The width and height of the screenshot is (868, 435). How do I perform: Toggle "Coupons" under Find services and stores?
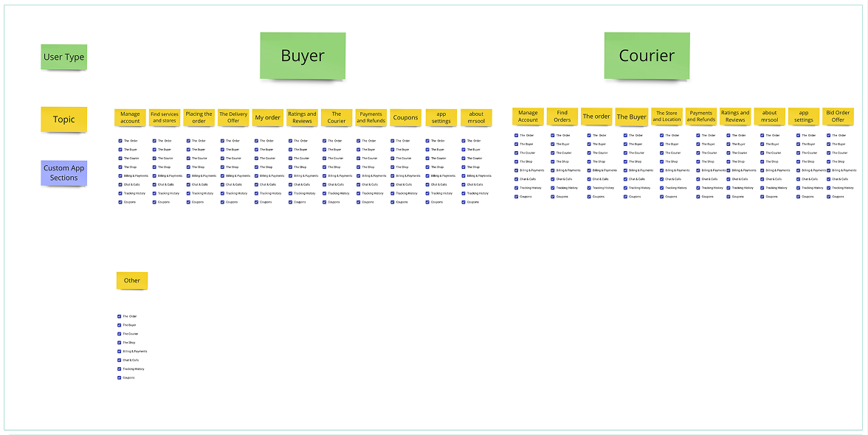point(154,202)
